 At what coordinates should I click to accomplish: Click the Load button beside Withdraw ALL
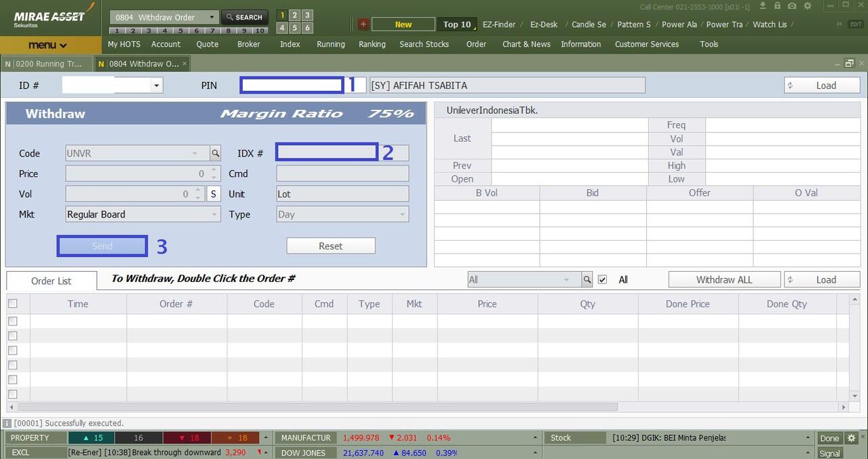click(x=821, y=279)
